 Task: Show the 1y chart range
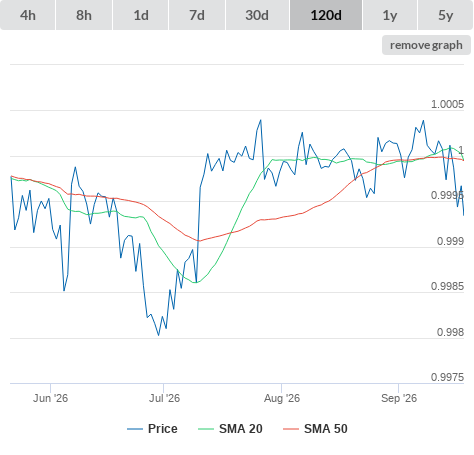[390, 15]
